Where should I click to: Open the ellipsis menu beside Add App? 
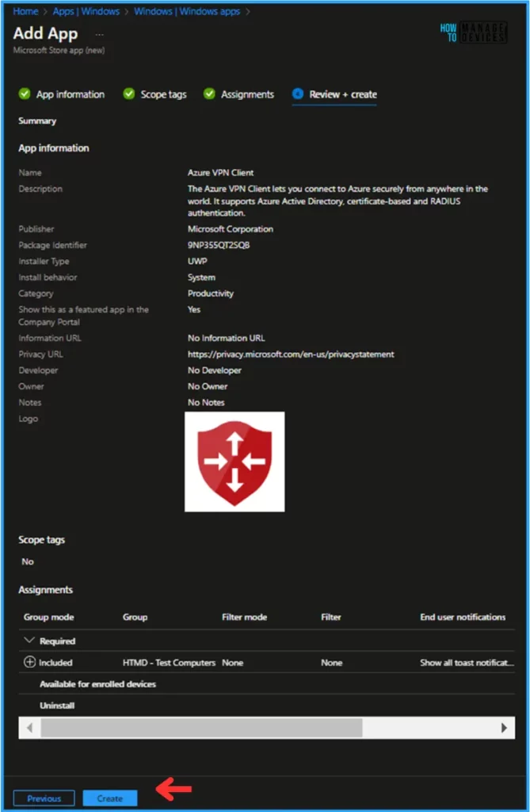(99, 34)
